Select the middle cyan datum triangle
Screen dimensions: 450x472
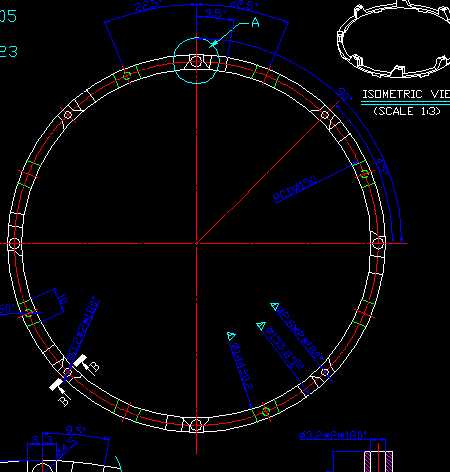pyautogui.click(x=261, y=326)
